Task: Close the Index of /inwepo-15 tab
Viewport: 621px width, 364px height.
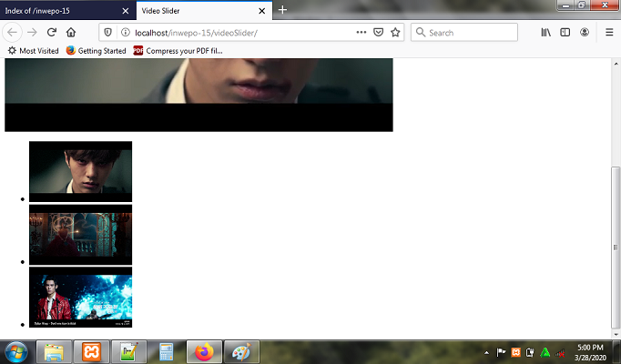Action: coord(126,11)
